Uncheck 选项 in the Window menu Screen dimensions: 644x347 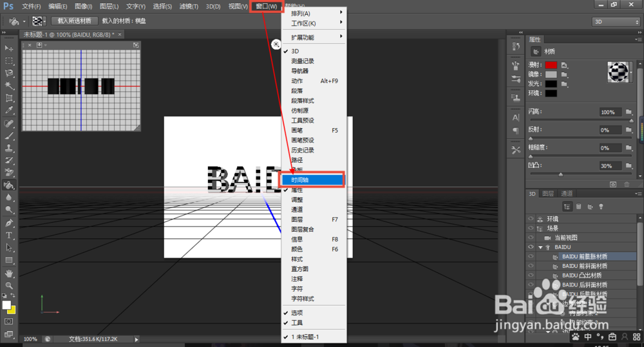pos(314,313)
